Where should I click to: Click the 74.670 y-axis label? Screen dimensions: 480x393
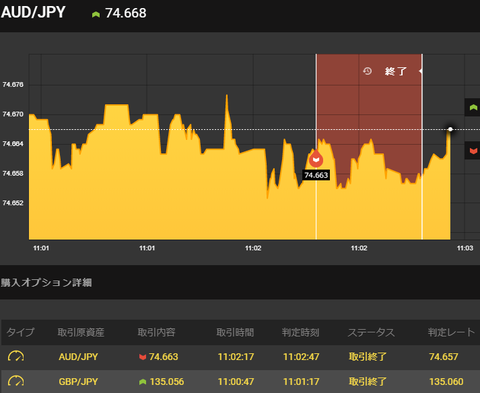tap(13, 114)
